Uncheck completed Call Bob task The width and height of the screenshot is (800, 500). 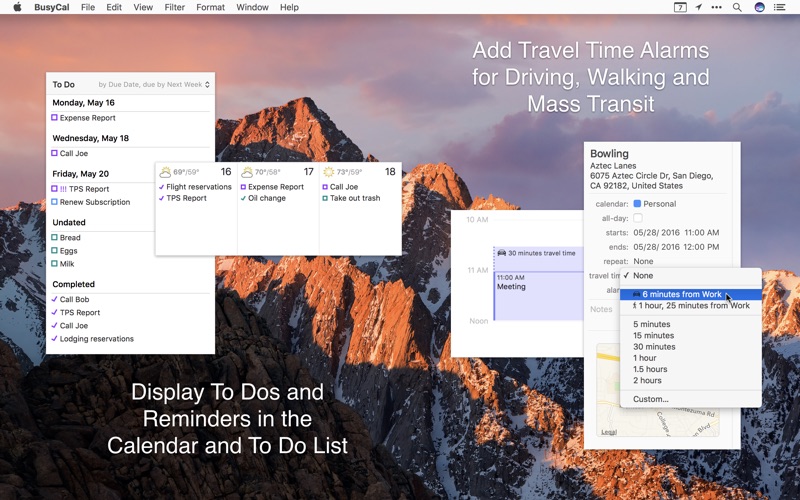[x=55, y=299]
